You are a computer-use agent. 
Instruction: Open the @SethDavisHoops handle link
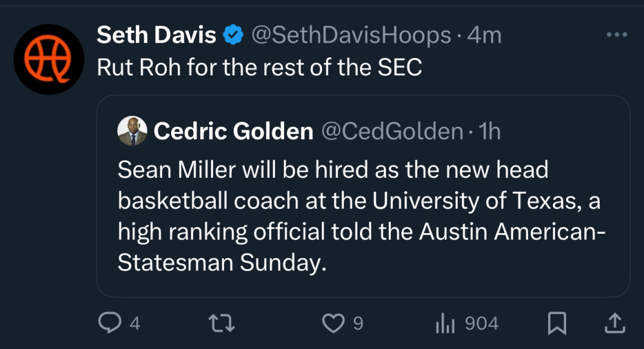pyautogui.click(x=350, y=35)
